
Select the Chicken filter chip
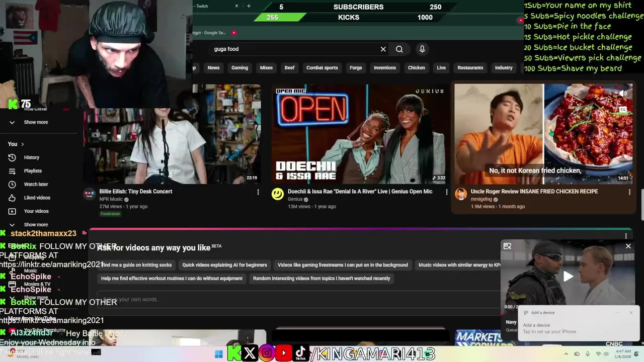pyautogui.click(x=416, y=68)
